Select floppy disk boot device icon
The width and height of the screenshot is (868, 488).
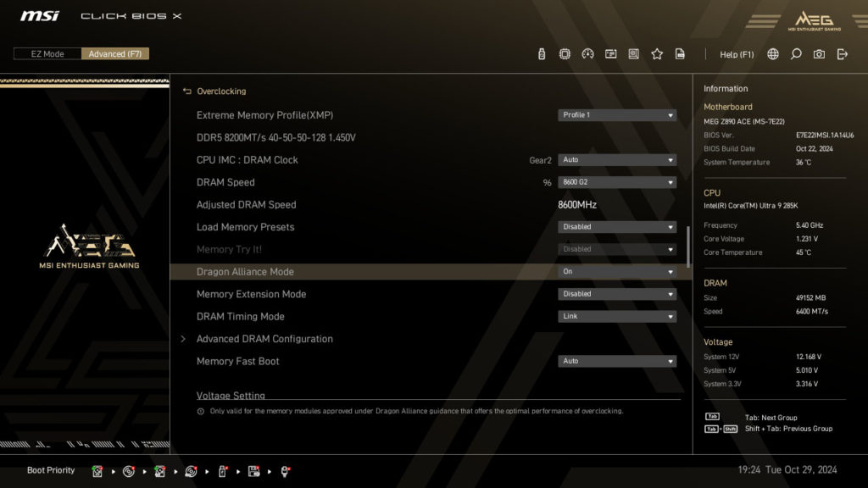pyautogui.click(x=253, y=471)
